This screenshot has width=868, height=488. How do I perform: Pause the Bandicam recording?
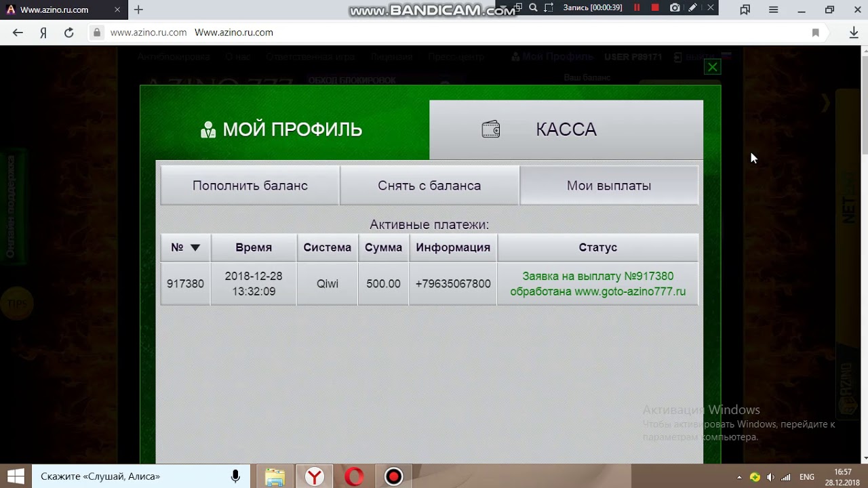637,7
